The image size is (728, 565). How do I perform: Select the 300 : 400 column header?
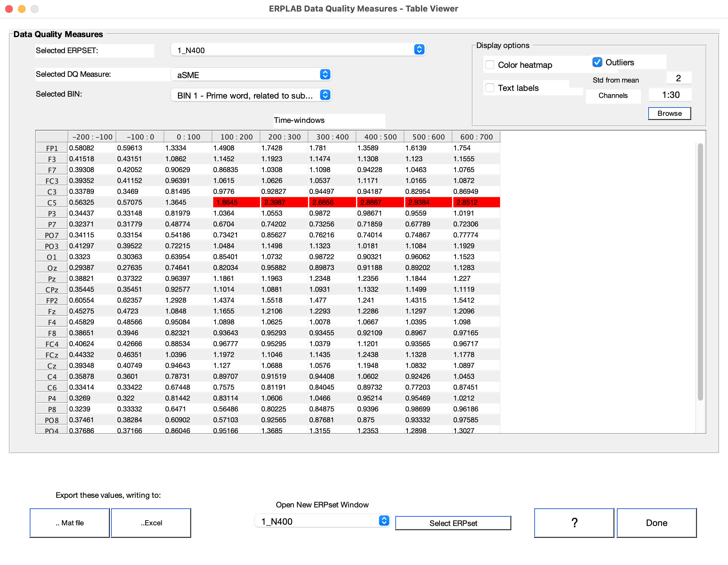coord(332,137)
